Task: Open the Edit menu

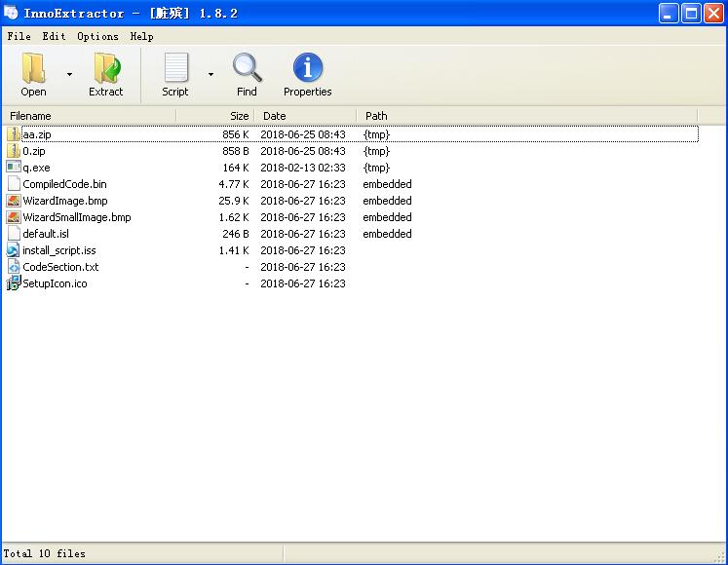Action: point(54,36)
